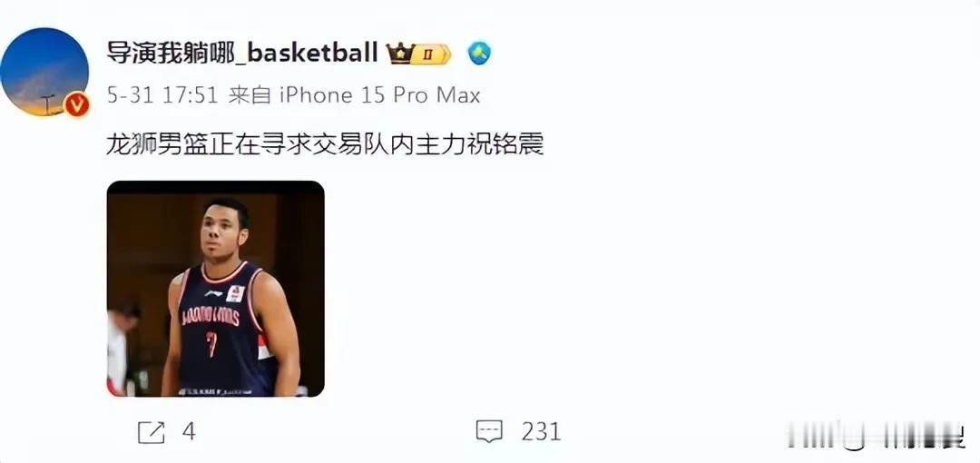Click the repost count 4
Image resolution: width=980 pixels, height=463 pixels.
tap(189, 432)
